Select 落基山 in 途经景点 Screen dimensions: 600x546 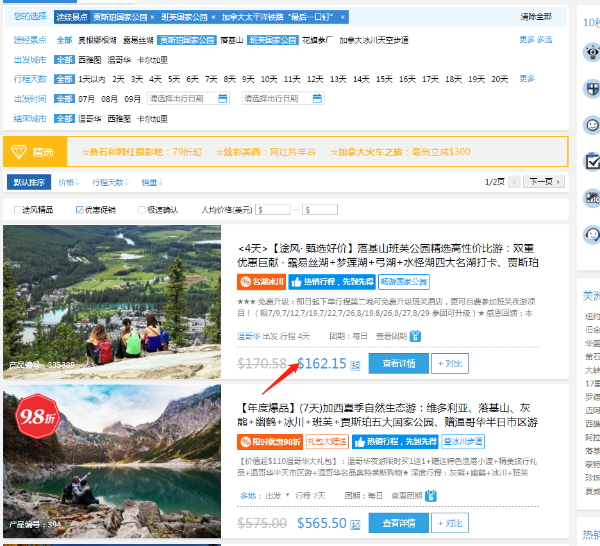232,40
